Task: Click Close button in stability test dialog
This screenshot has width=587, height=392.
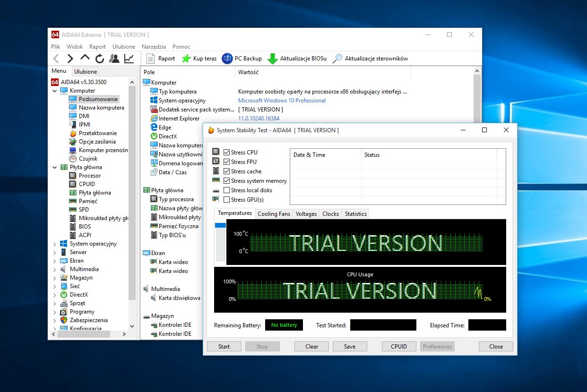Action: (x=496, y=346)
